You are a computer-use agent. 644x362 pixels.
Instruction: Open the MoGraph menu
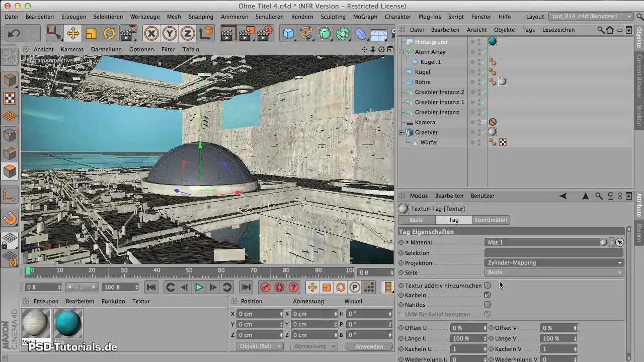coord(365,17)
